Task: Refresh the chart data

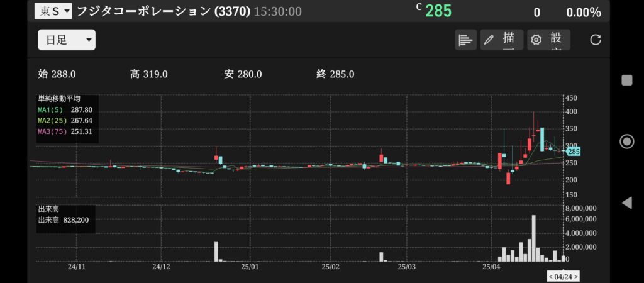Action: [x=595, y=40]
